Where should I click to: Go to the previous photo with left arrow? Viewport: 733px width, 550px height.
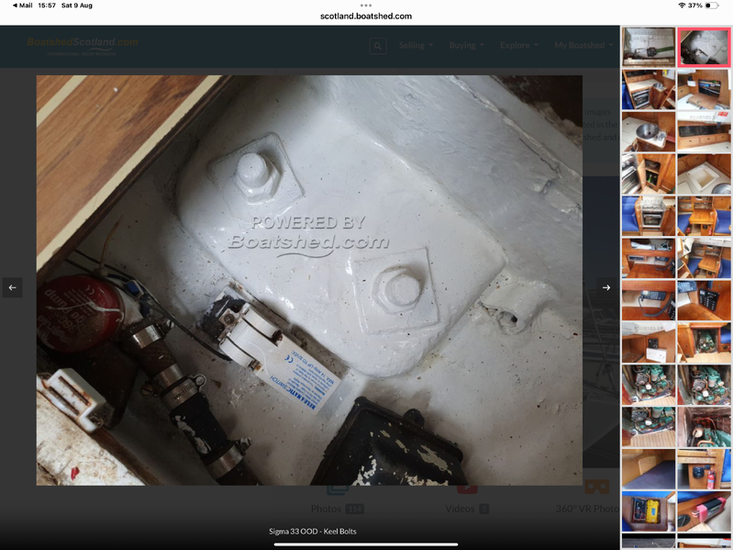click(x=12, y=287)
